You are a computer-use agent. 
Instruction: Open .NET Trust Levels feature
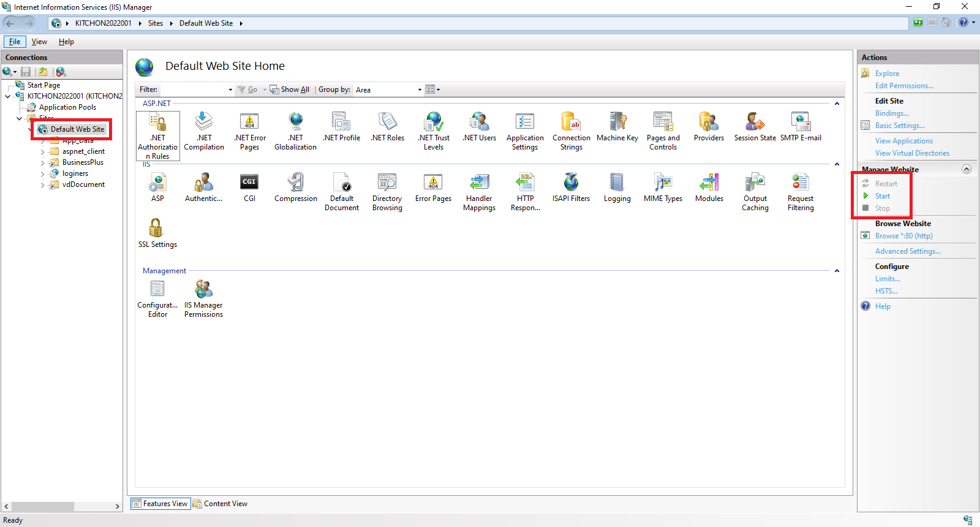pyautogui.click(x=434, y=131)
